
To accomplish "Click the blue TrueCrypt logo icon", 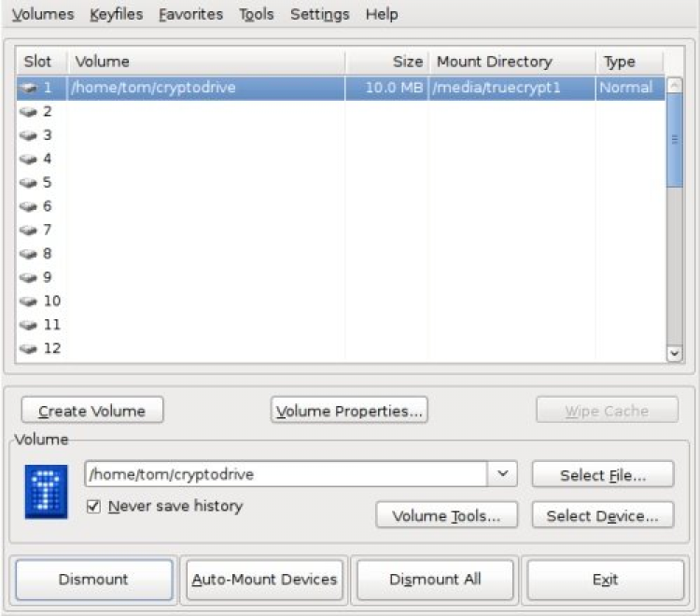I will pyautogui.click(x=46, y=492).
